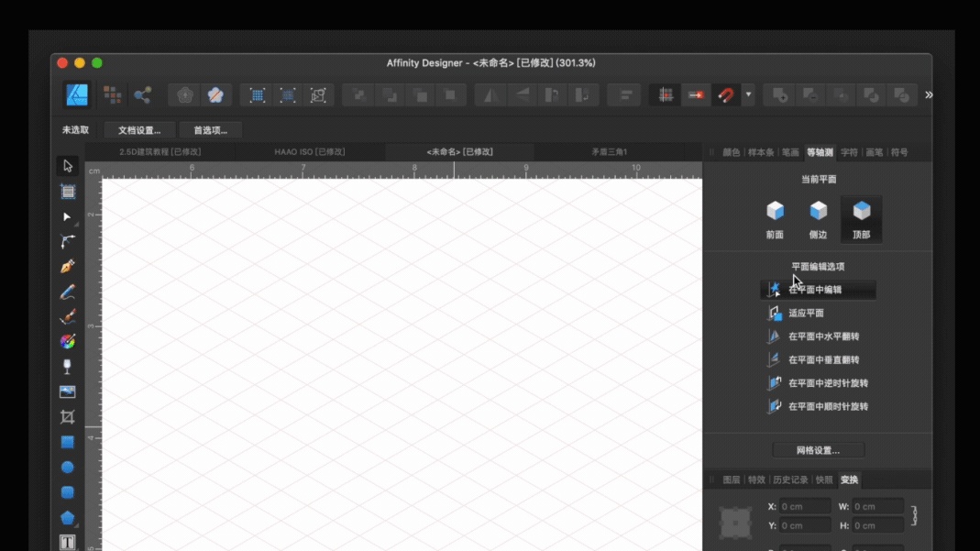Select the Rounded Rectangle tool
980x551 pixels.
click(x=68, y=492)
